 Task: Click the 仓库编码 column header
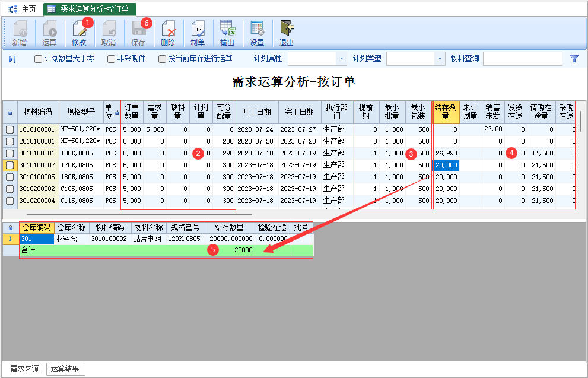coord(37,228)
